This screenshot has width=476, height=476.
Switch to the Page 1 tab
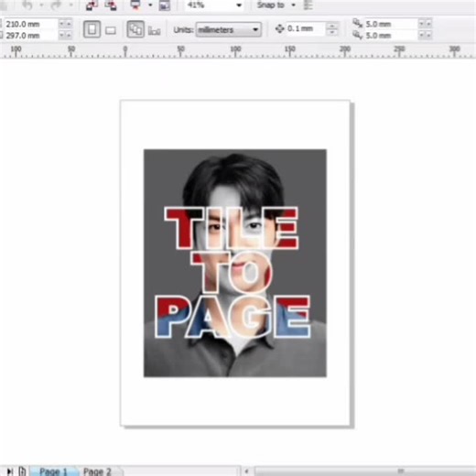pos(53,471)
